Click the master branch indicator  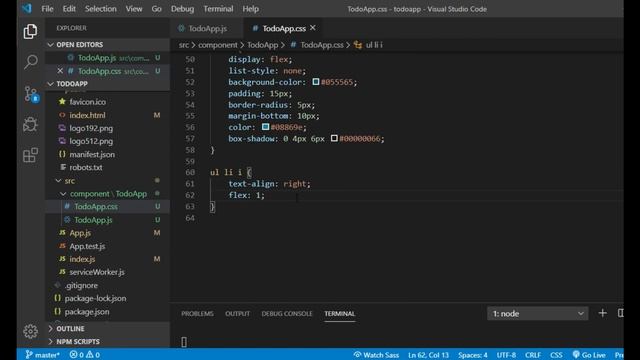pyautogui.click(x=42, y=355)
